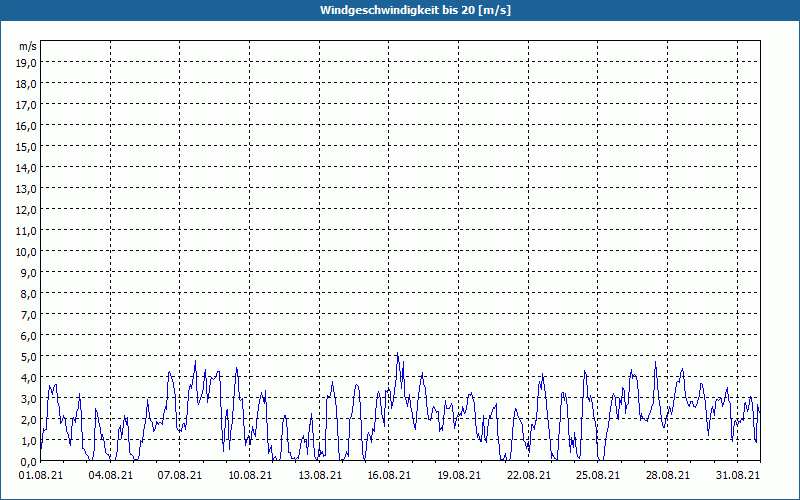Click the 07.08.21 date on x-axis
The image size is (800, 500).
(x=180, y=476)
